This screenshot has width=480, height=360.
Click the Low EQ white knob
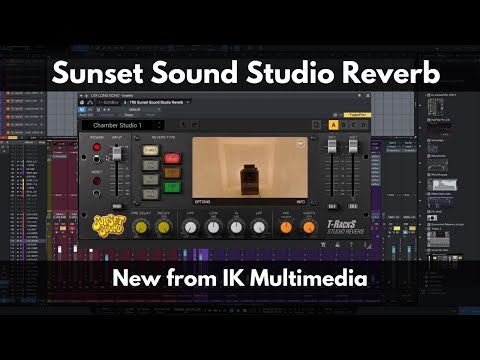point(213,228)
